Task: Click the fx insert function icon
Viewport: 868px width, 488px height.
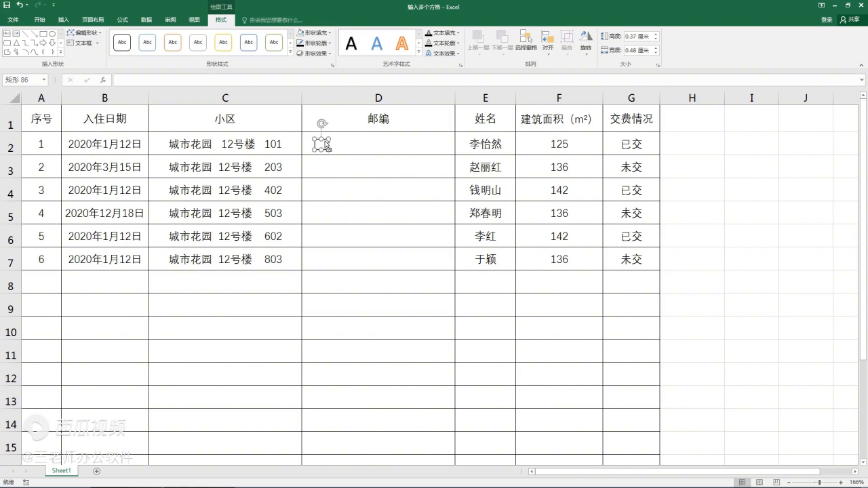Action: point(103,80)
